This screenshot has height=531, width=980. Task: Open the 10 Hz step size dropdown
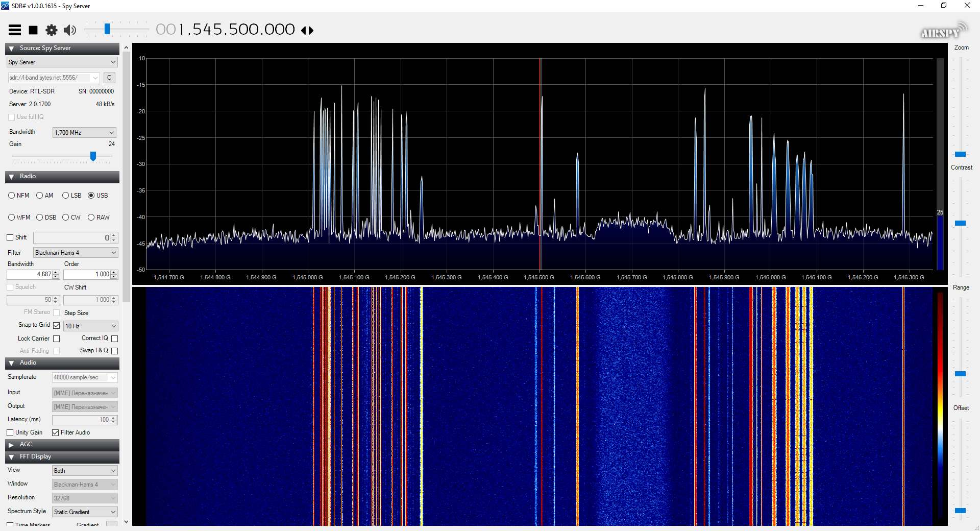[91, 326]
